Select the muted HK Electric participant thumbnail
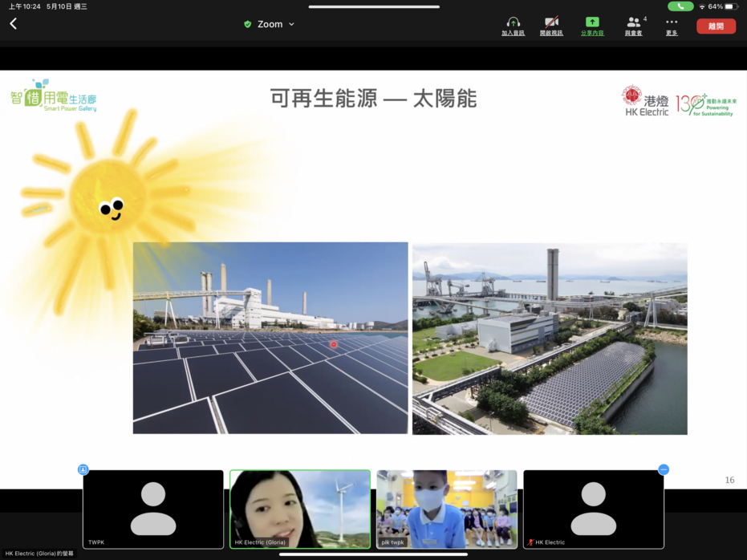Image resolution: width=747 pixels, height=560 pixels. pos(594,509)
